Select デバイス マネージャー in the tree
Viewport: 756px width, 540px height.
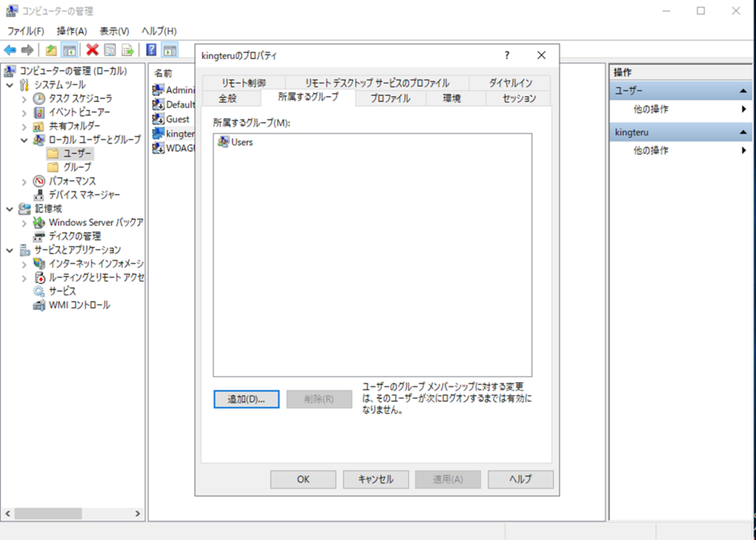(x=84, y=195)
